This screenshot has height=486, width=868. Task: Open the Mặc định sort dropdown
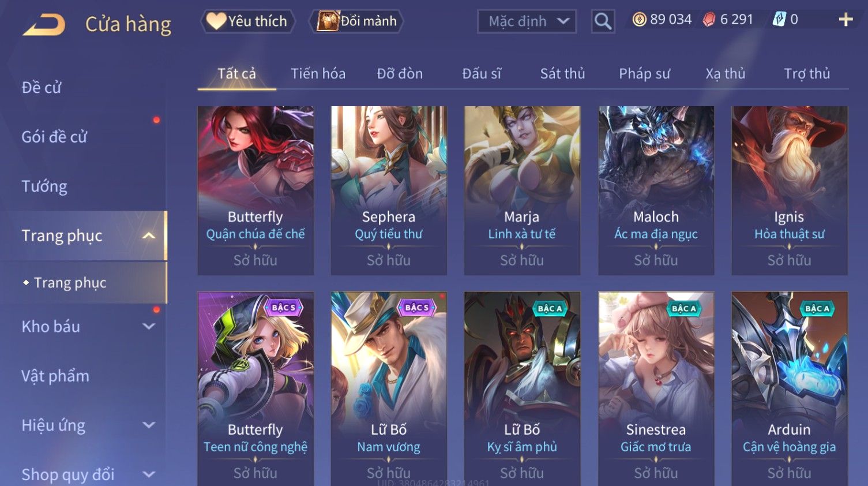[x=527, y=21]
